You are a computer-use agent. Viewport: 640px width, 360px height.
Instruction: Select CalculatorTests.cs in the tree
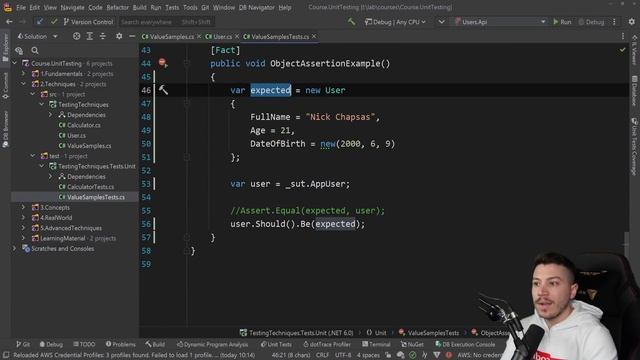pyautogui.click(x=86, y=187)
